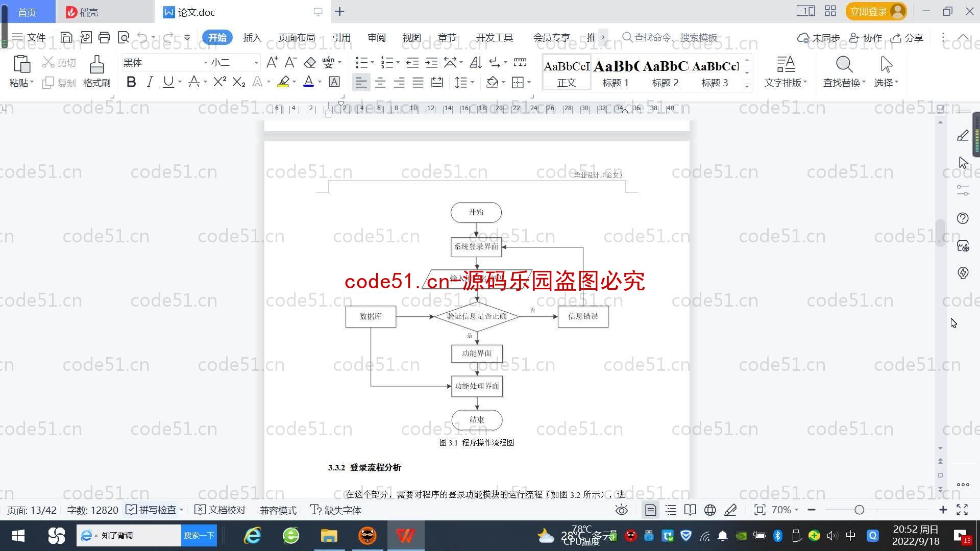This screenshot has width=980, height=551.
Task: Increase font size with the A+ icon
Action: tap(273, 63)
